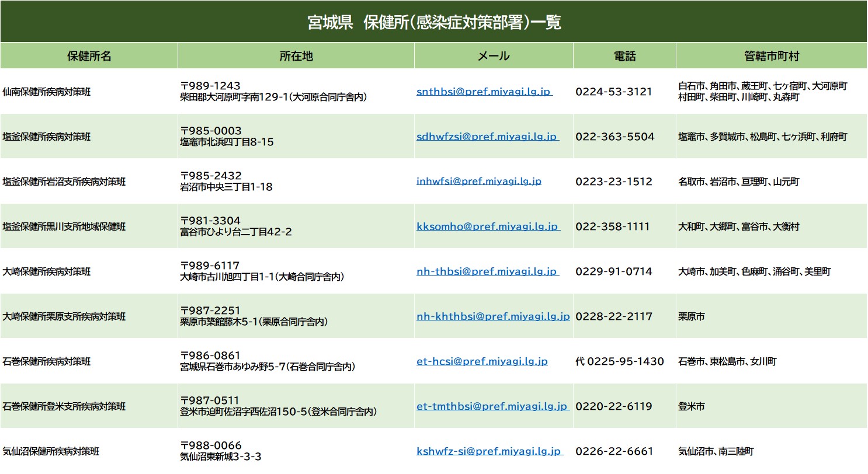Click phone number 0220-22-6119
This screenshot has width=868, height=474.
pos(614,406)
